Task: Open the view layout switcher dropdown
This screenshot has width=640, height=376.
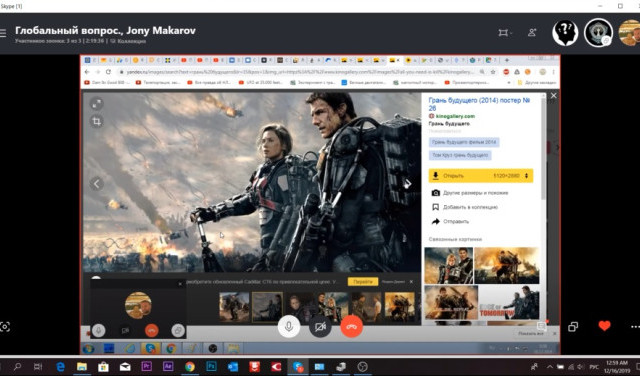Action: (x=505, y=33)
